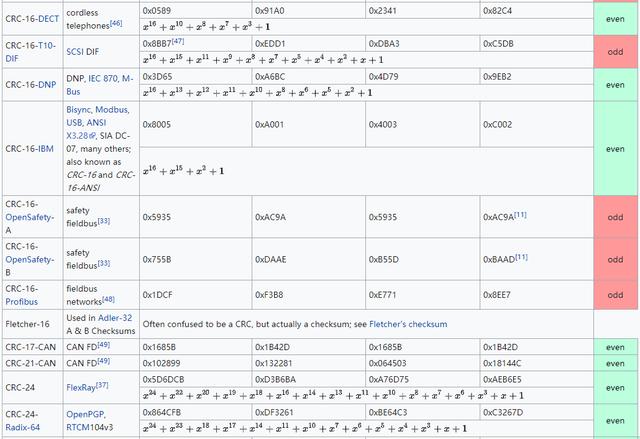Image resolution: width=640 pixels, height=439 pixels.
Task: Select the 0xC002 cell
Action: pyautogui.click(x=536, y=124)
